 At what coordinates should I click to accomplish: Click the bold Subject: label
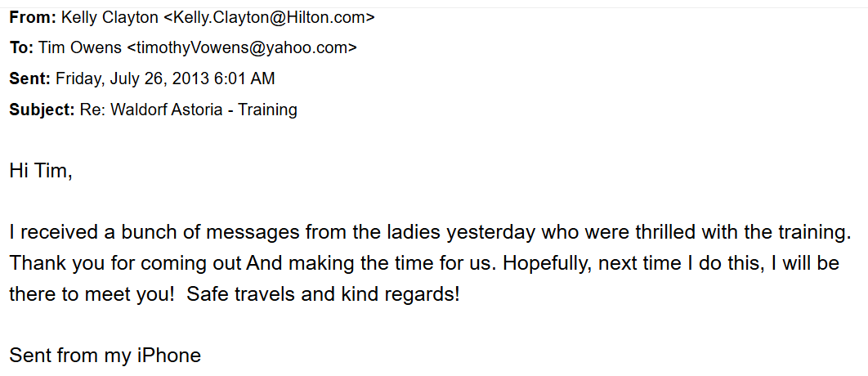pyautogui.click(x=42, y=110)
